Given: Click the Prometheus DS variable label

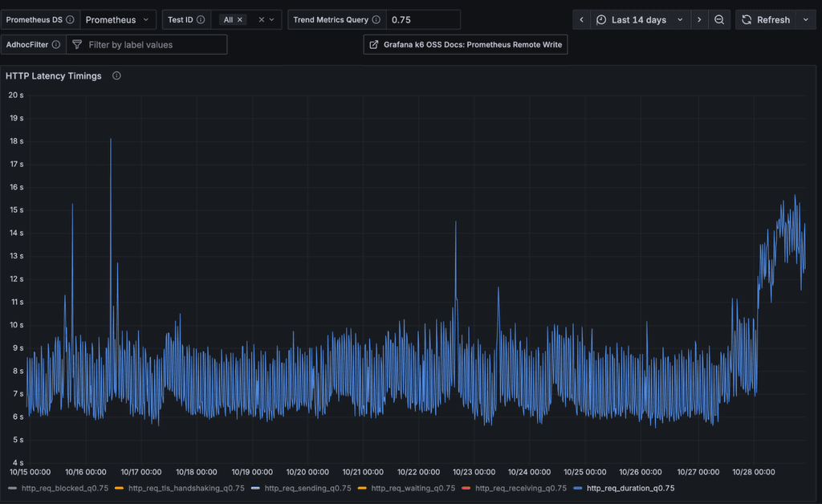Looking at the screenshot, I should click(34, 19).
